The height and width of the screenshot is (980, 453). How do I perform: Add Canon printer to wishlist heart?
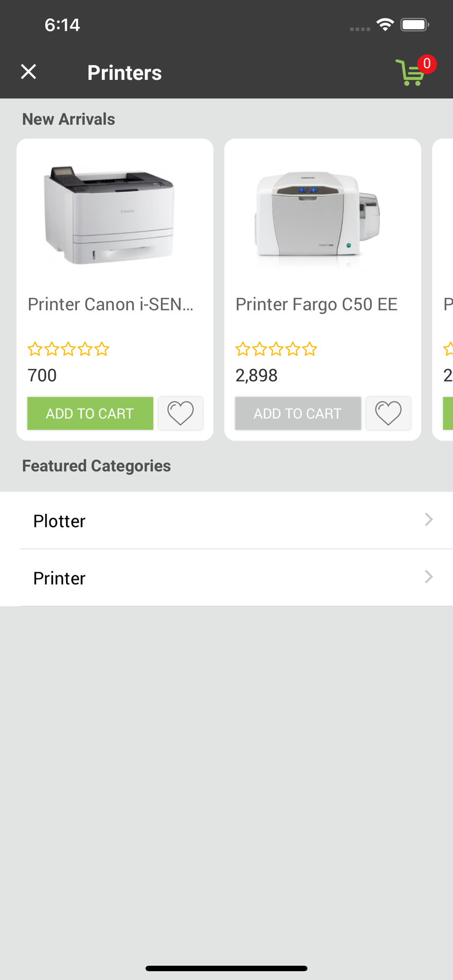[180, 413]
